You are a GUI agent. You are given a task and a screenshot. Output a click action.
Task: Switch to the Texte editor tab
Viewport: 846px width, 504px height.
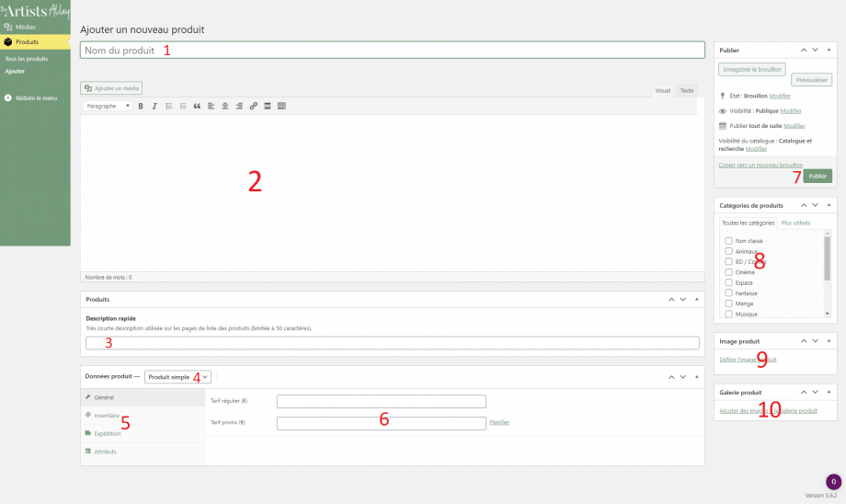point(687,91)
